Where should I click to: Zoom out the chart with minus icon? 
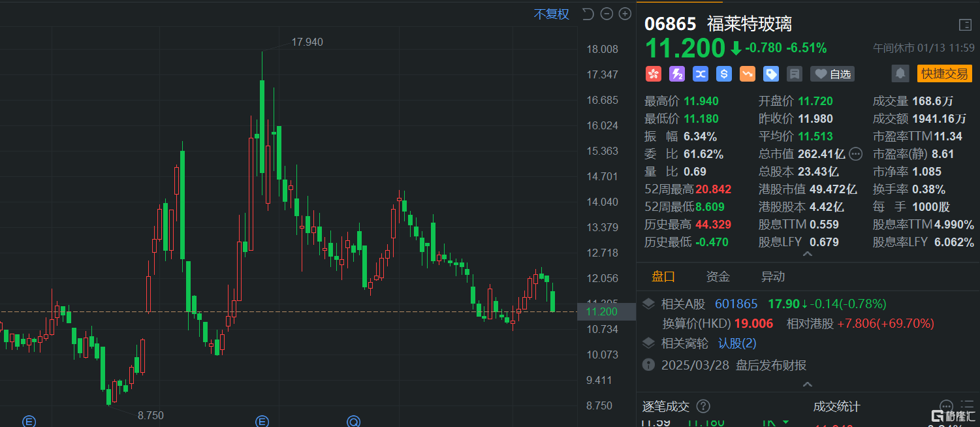pos(607,14)
